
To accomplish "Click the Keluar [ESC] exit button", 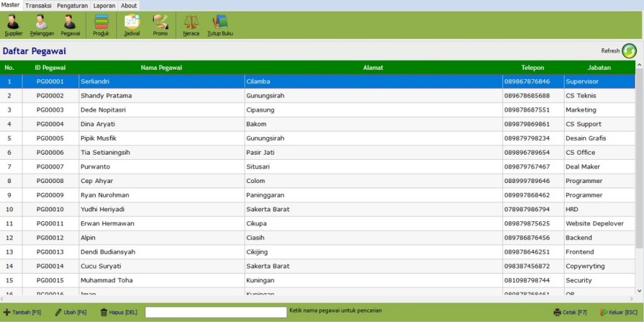I will 619,313.
